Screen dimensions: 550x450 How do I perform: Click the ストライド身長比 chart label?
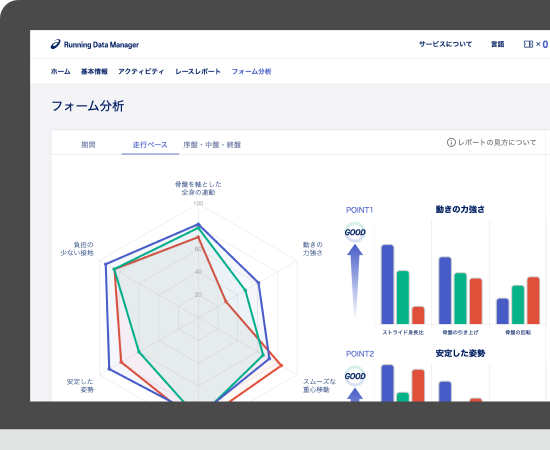click(x=403, y=332)
